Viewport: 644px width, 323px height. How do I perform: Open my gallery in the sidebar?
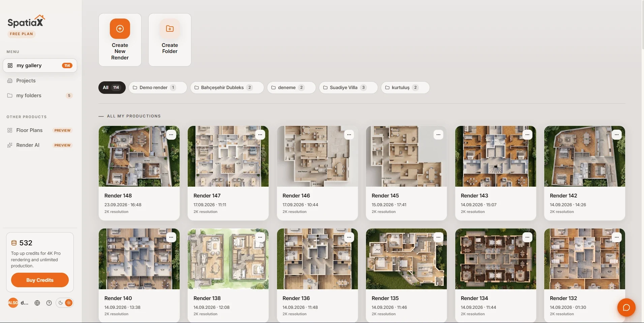(x=40, y=65)
